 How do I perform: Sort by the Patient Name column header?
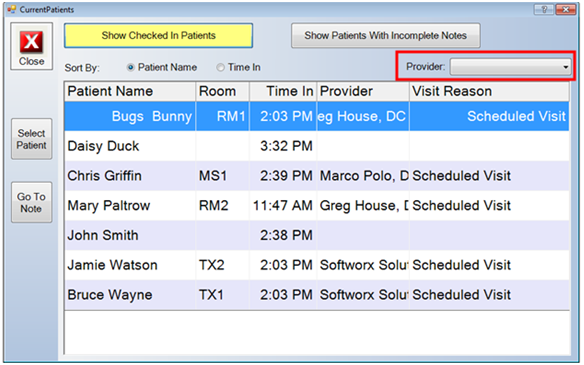tap(130, 91)
